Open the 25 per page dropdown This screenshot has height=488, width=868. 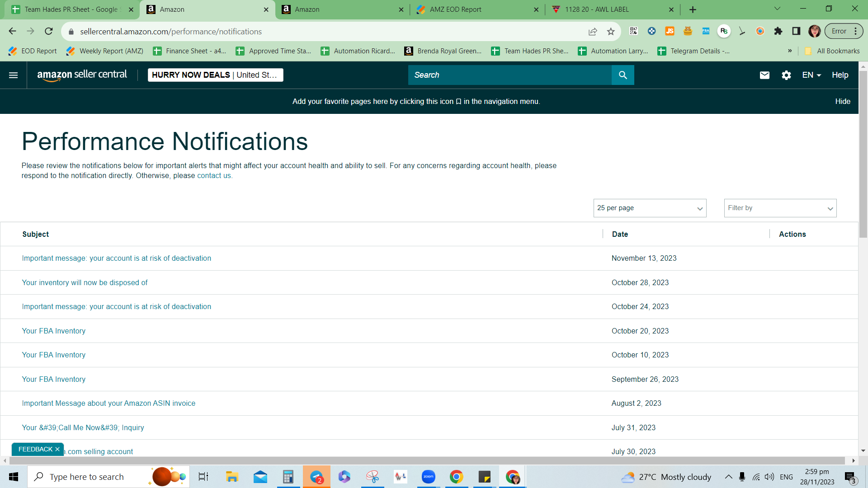click(x=650, y=208)
